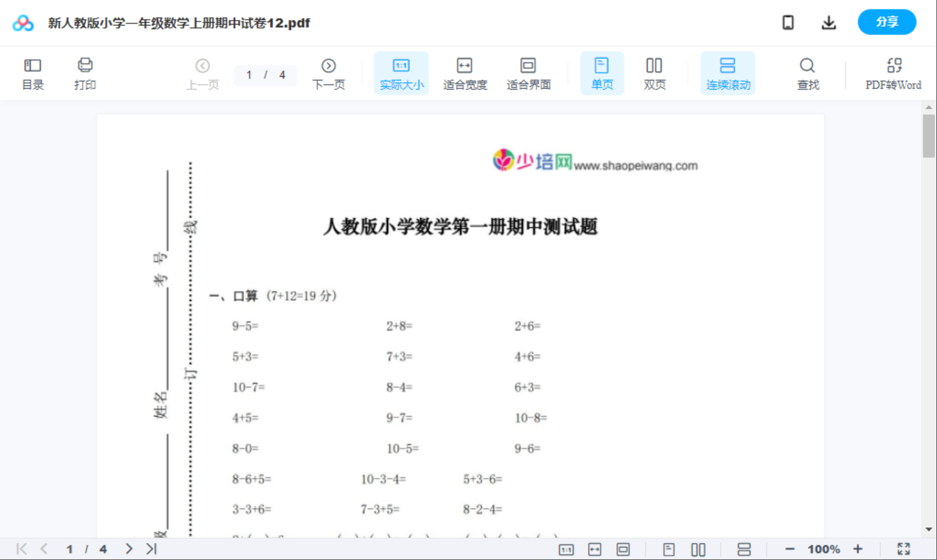Click the 打印 print icon

(85, 73)
